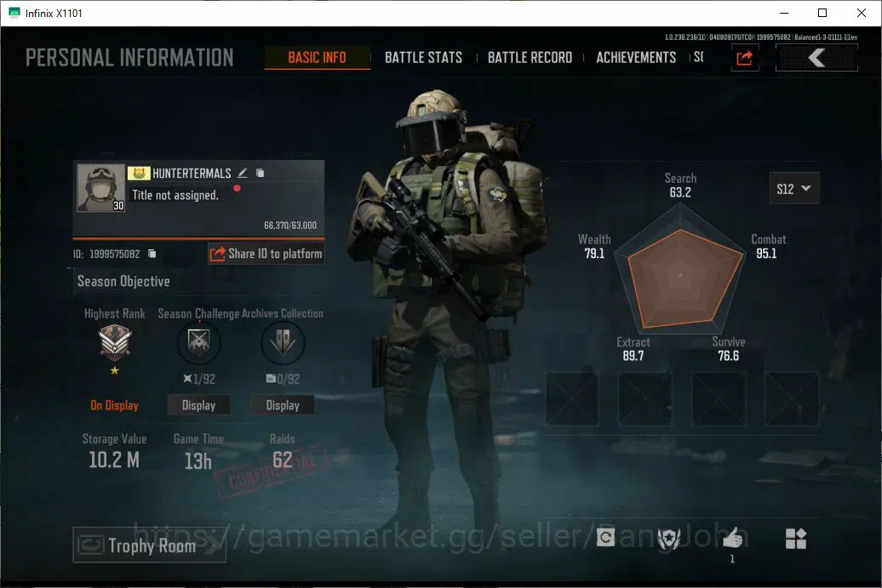Switch to the BATTLE STATS tab
Image resolution: width=882 pixels, height=588 pixels.
(424, 57)
